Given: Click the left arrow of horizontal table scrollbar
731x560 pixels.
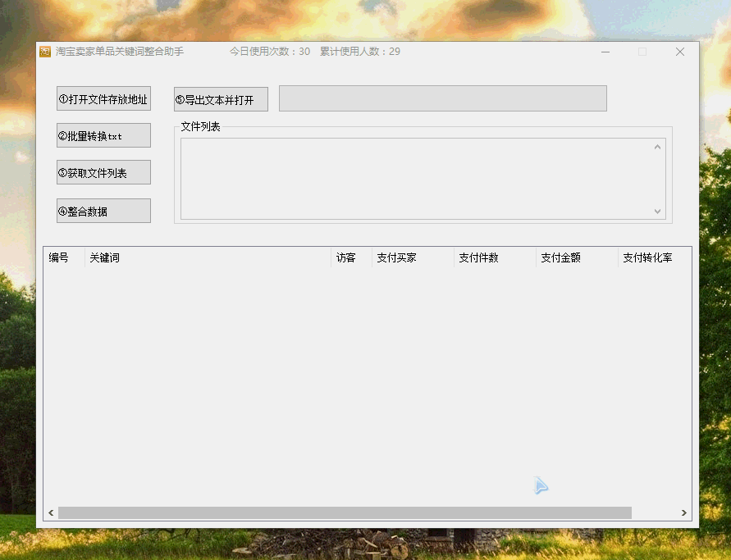Looking at the screenshot, I should coord(51,512).
